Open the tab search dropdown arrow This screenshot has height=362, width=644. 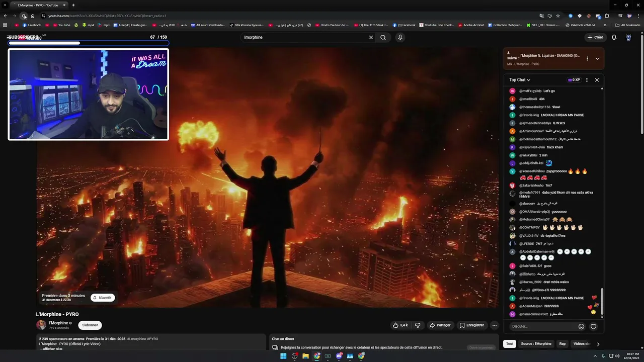coord(5,5)
